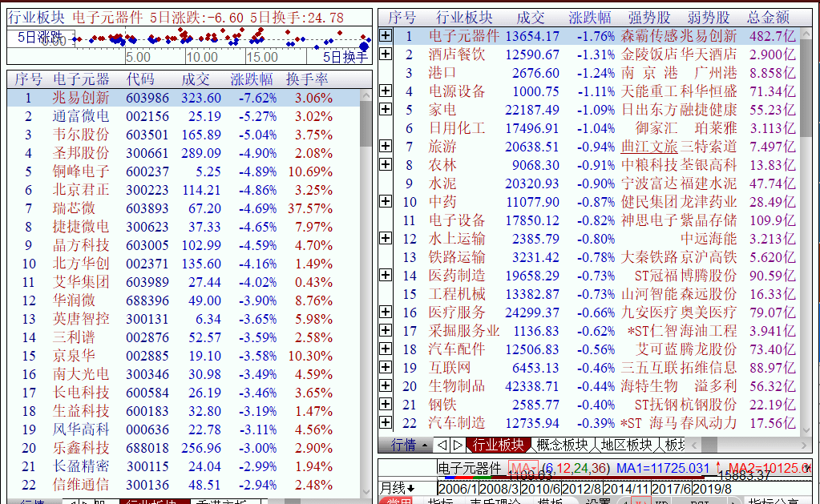820x504 pixels.
Task: Select stock row 兆易创新
Action: coord(184,98)
